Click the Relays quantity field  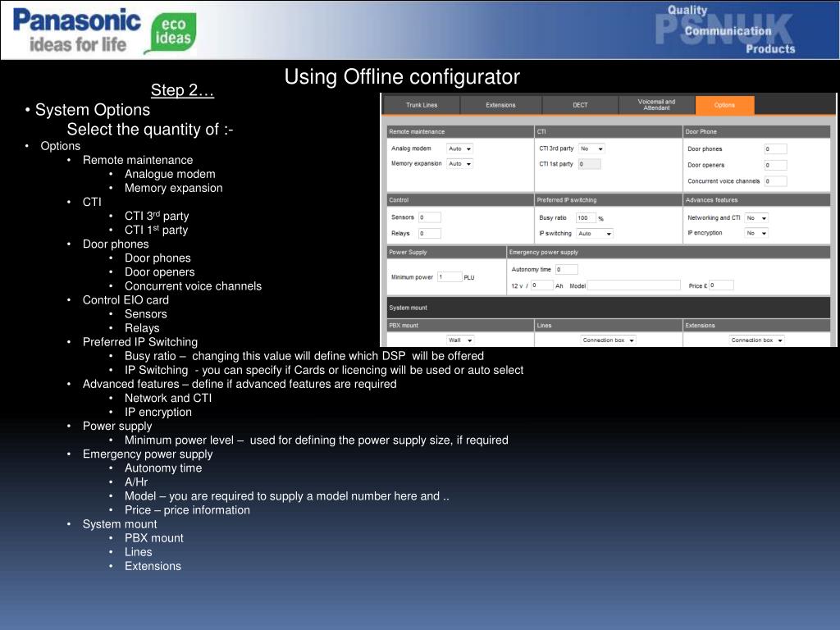pyautogui.click(x=430, y=233)
